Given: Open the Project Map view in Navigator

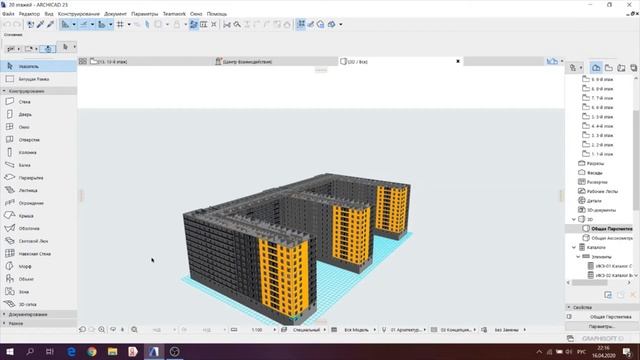Looking at the screenshot, I should (596, 68).
